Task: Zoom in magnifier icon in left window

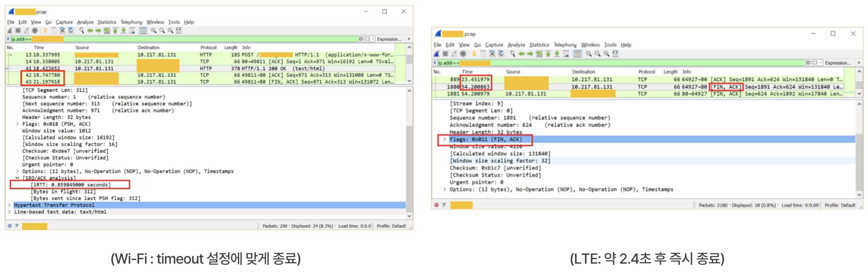Action: tap(154, 31)
